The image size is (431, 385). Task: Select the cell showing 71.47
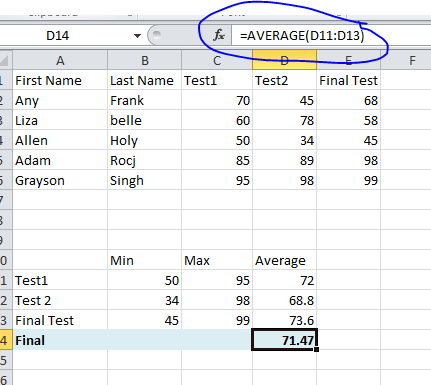[x=284, y=340]
